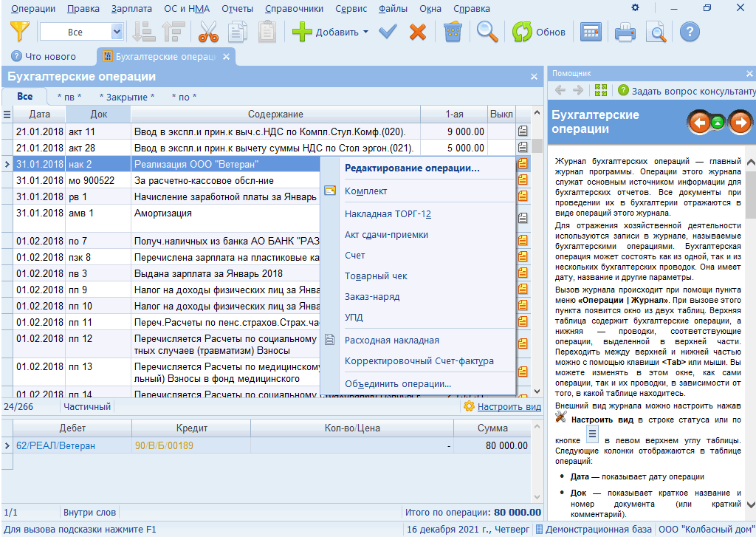
Task: Click the Обнов refresh button
Action: tap(540, 32)
